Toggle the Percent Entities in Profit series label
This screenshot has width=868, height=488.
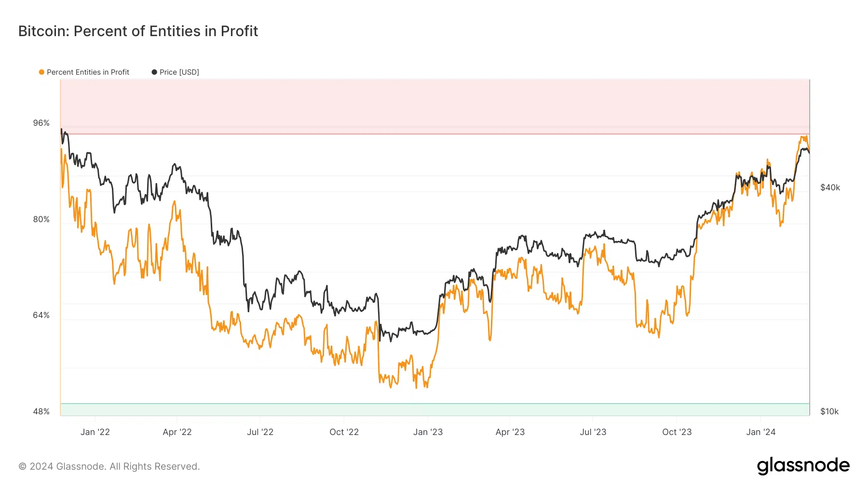point(88,72)
